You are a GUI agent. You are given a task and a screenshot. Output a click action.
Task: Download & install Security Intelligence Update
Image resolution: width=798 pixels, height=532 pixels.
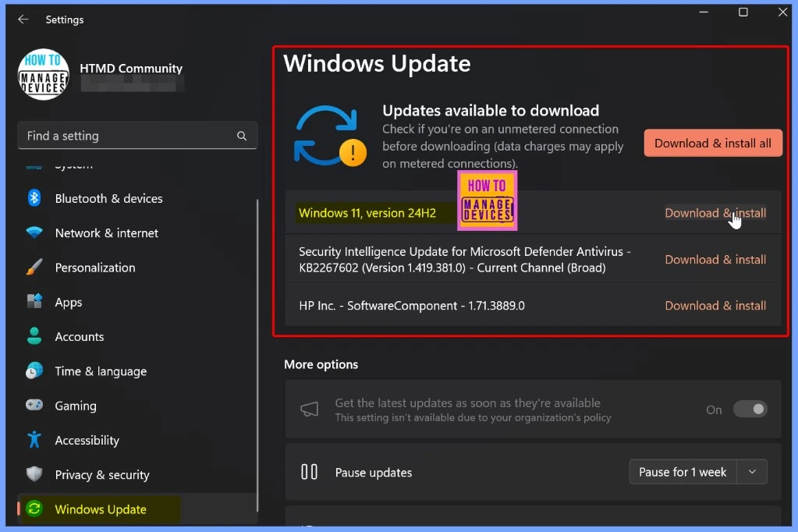pos(715,259)
